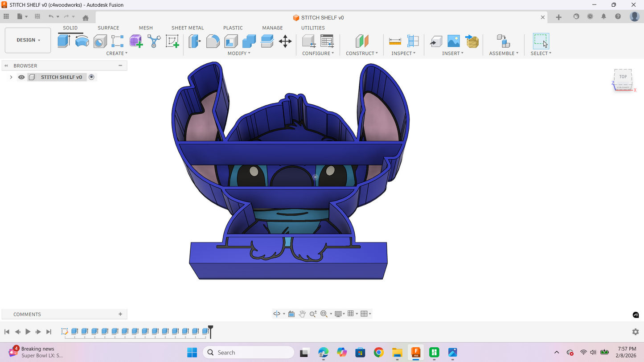Click the TOP face of the ViewCube
This screenshot has height=362, width=644.
pos(623,77)
